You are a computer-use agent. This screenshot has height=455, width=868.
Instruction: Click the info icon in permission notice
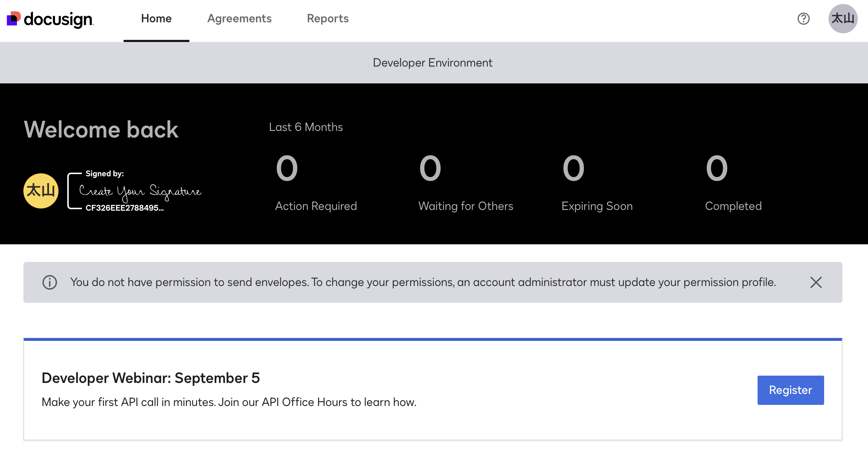[50, 282]
